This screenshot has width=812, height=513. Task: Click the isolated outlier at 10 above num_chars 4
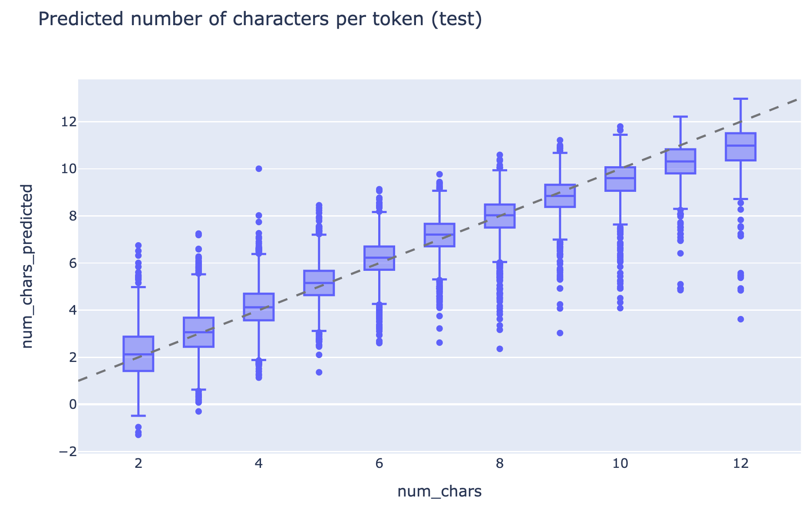pyautogui.click(x=259, y=169)
